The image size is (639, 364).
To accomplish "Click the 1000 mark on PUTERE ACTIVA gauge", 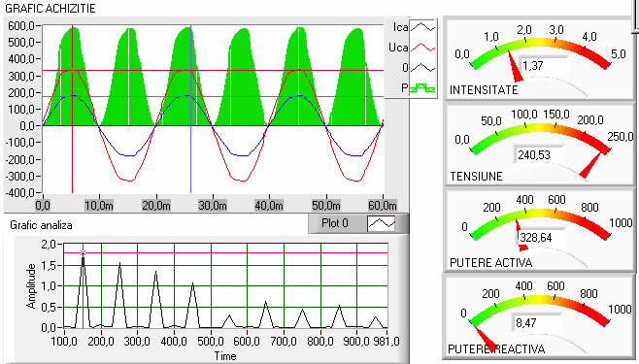I will pyautogui.click(x=622, y=223).
